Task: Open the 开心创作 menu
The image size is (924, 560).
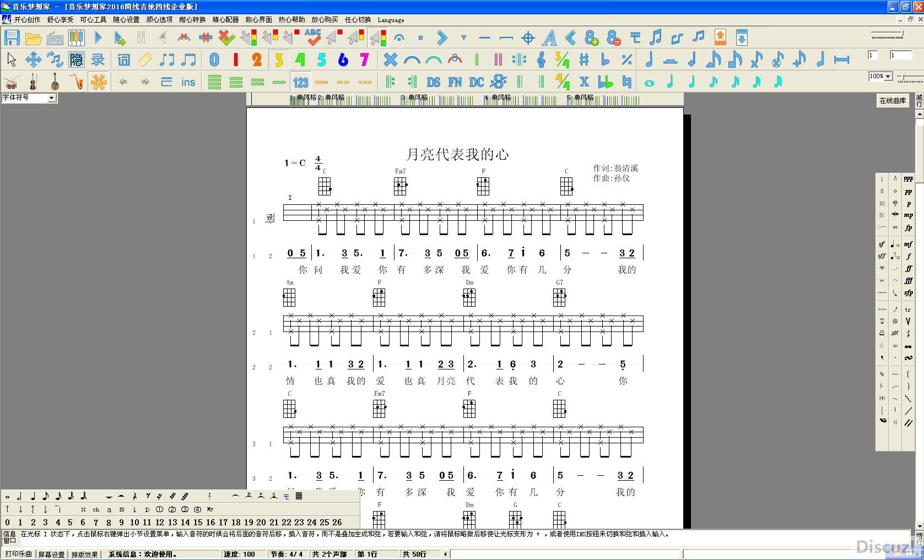Action: (27, 19)
